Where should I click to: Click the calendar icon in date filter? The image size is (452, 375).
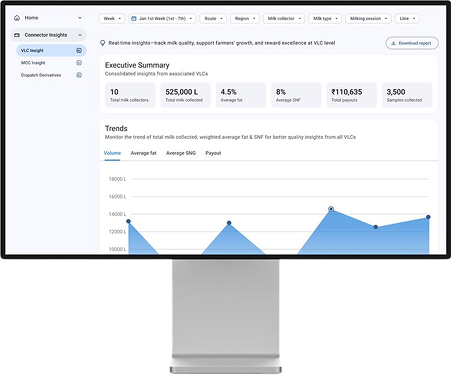tap(134, 18)
